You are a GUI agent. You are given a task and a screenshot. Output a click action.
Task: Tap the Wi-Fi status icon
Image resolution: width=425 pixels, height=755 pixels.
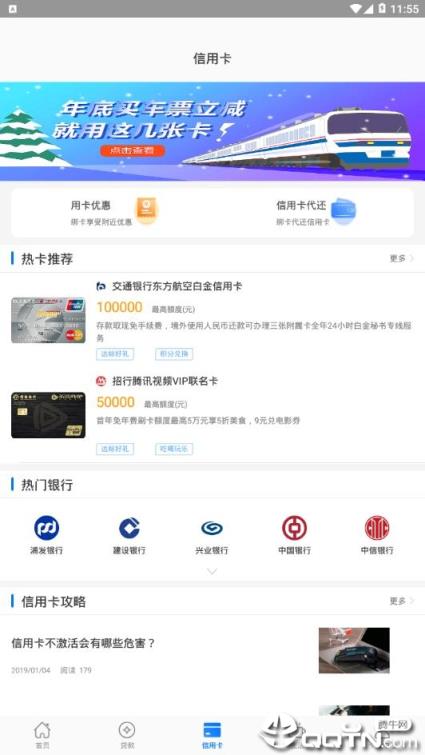click(356, 9)
